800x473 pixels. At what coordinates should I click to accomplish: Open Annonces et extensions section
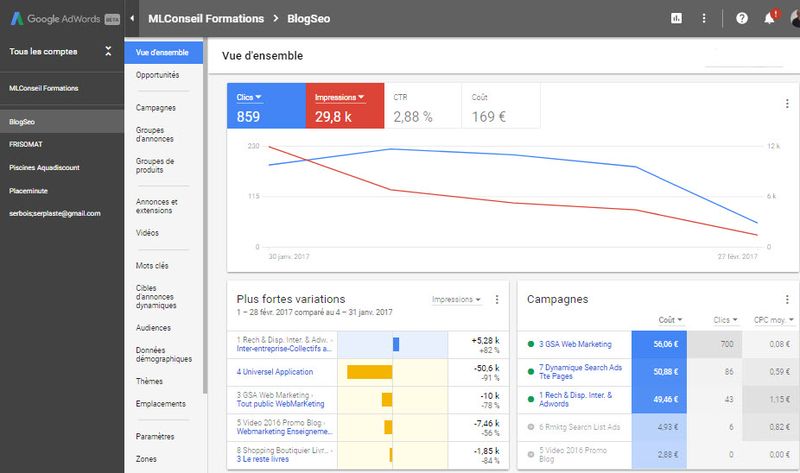tap(156, 206)
